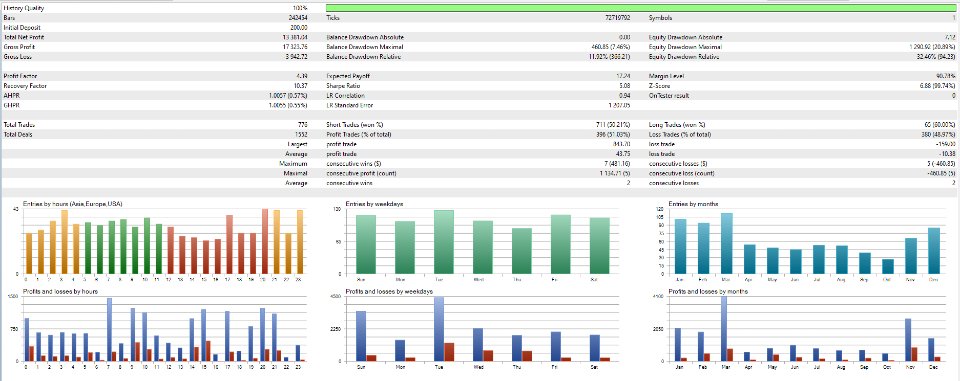Viewport: 960px width, 381px height.
Task: Click the green History Quality progress bar
Action: point(642,8)
